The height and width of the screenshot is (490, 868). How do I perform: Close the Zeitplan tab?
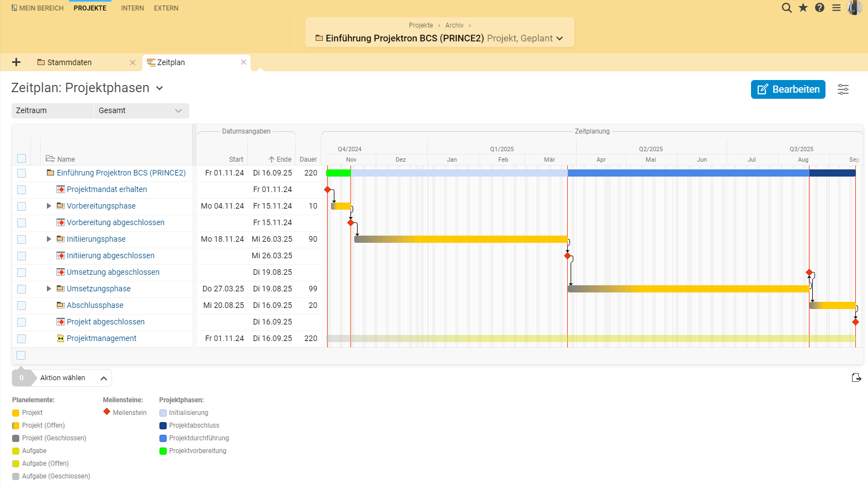tap(243, 62)
